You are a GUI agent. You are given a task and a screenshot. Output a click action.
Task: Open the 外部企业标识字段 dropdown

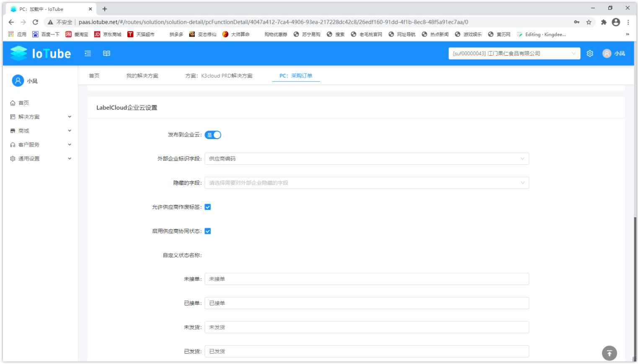coord(367,159)
